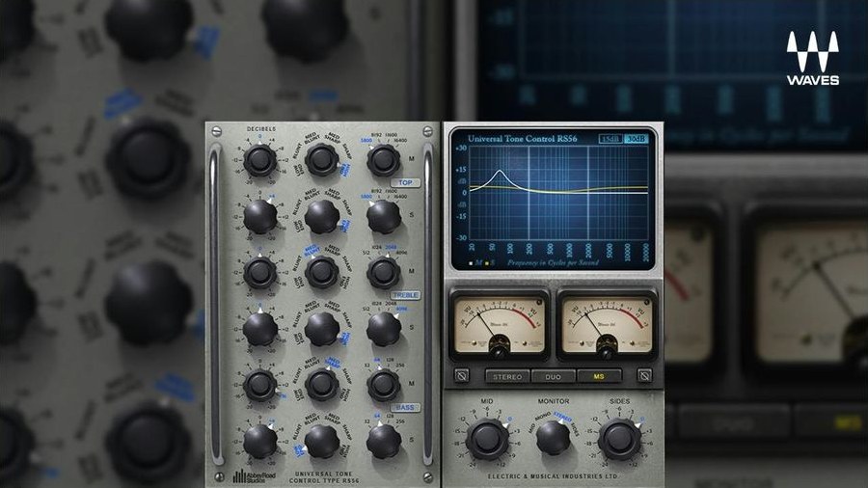Click the Bass M shape knob

[322, 385]
